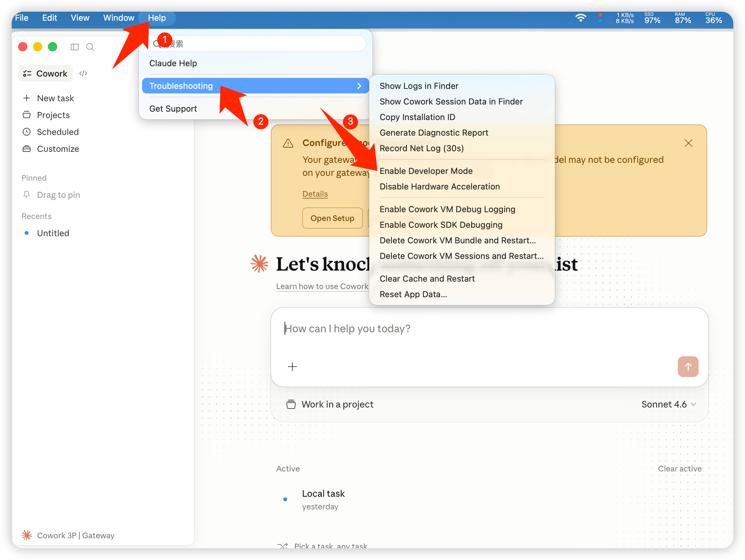Click the RAM usage indicator

click(x=683, y=18)
